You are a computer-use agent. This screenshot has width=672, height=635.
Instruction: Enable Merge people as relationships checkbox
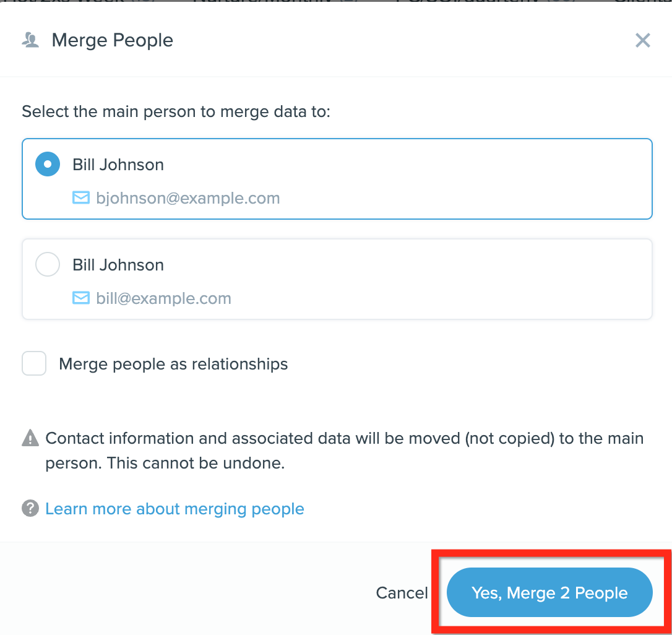click(x=34, y=363)
